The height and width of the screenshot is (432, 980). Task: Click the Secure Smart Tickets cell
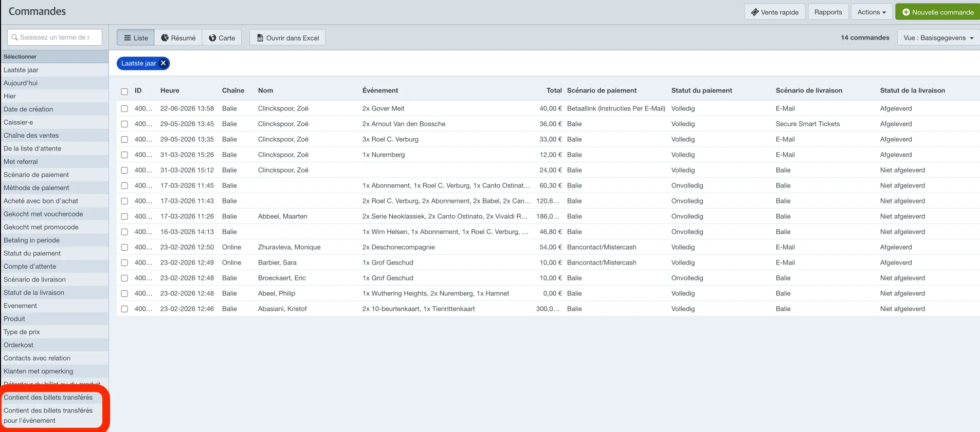point(807,124)
